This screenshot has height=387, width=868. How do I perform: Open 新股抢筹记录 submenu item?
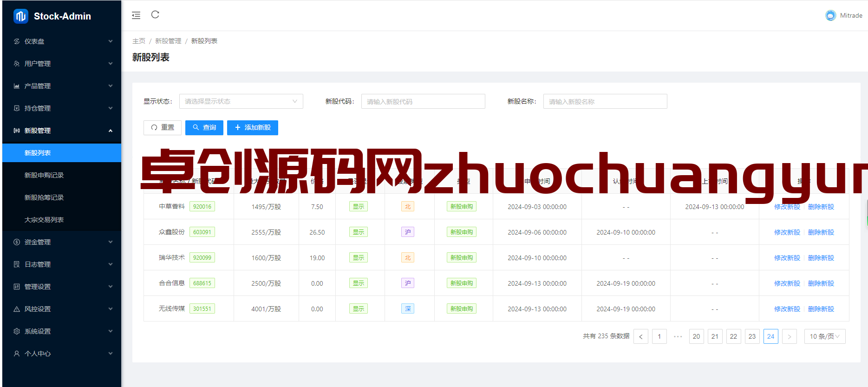[62, 197]
